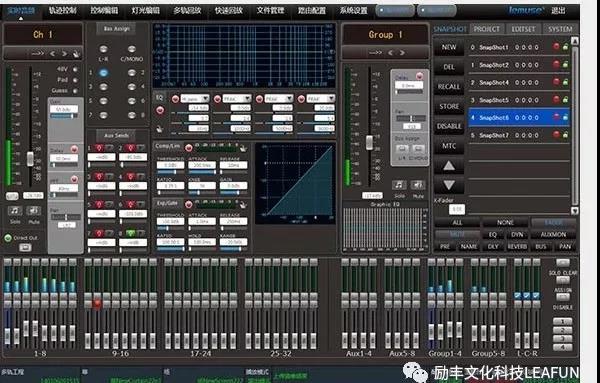The image size is (600, 383).
Task: Click the SOLO CLEAR button above its label
Action: click(562, 263)
